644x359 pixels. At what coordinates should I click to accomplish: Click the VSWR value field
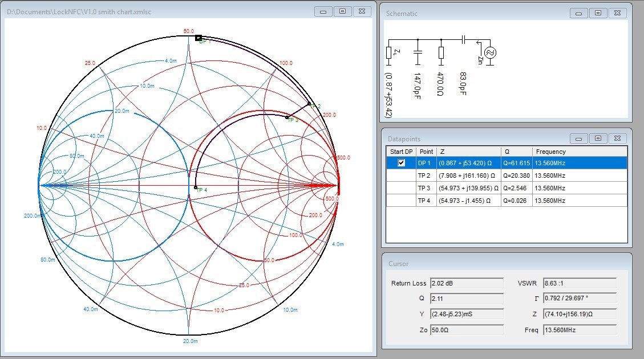[580, 283]
